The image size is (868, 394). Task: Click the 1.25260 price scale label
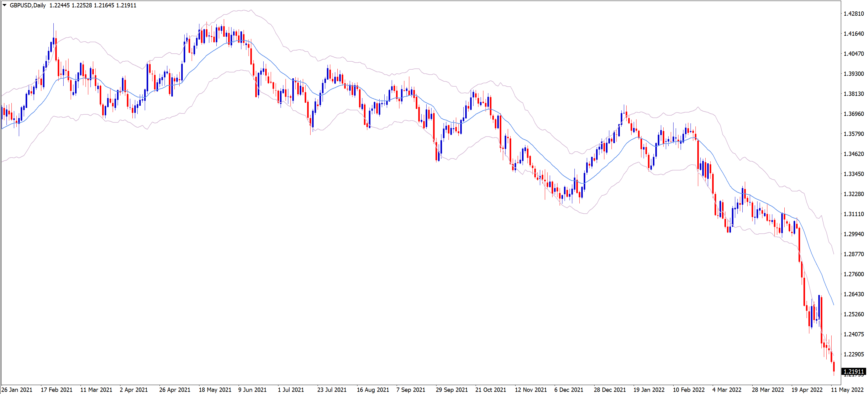[x=853, y=314]
